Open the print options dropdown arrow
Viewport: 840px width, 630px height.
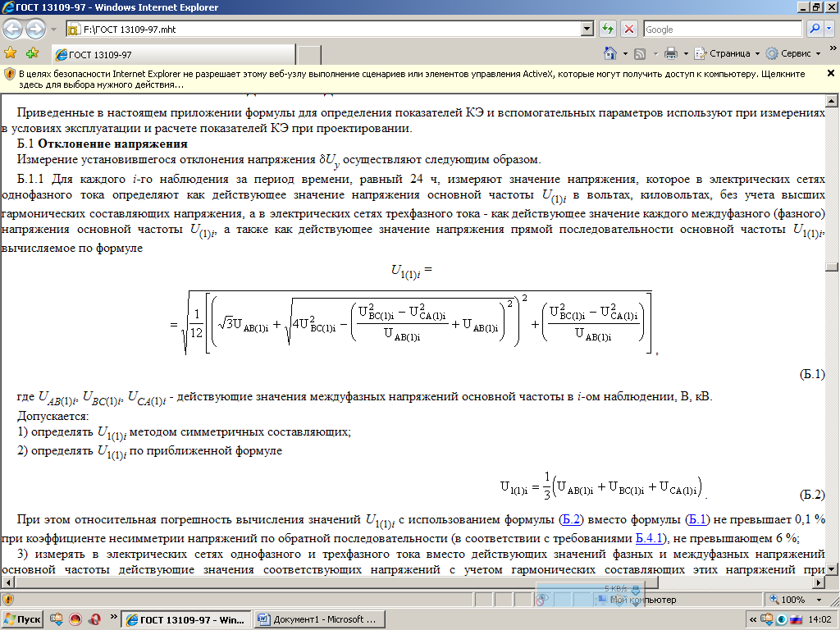coord(686,53)
